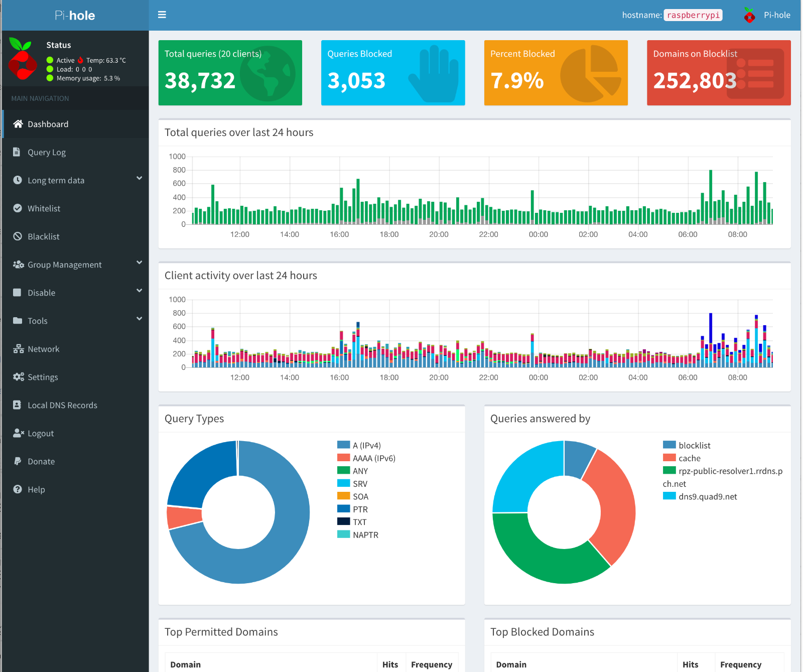Toggle ANY legend entry in Query Types
The height and width of the screenshot is (672, 803).
tap(352, 471)
